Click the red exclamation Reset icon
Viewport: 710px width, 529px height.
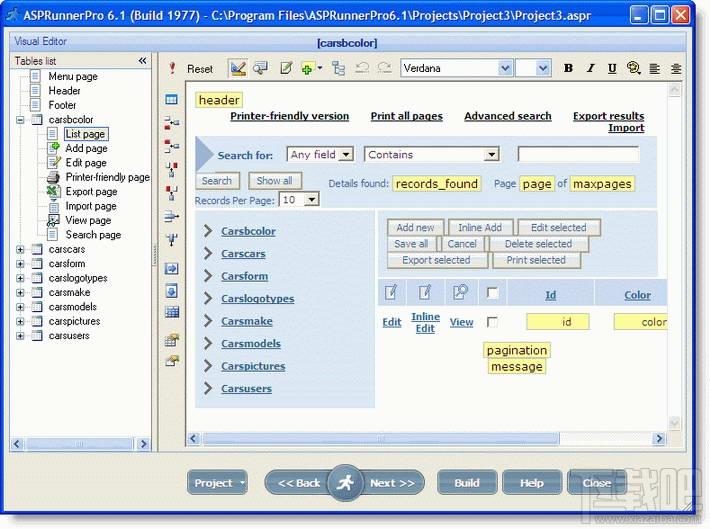(x=172, y=68)
